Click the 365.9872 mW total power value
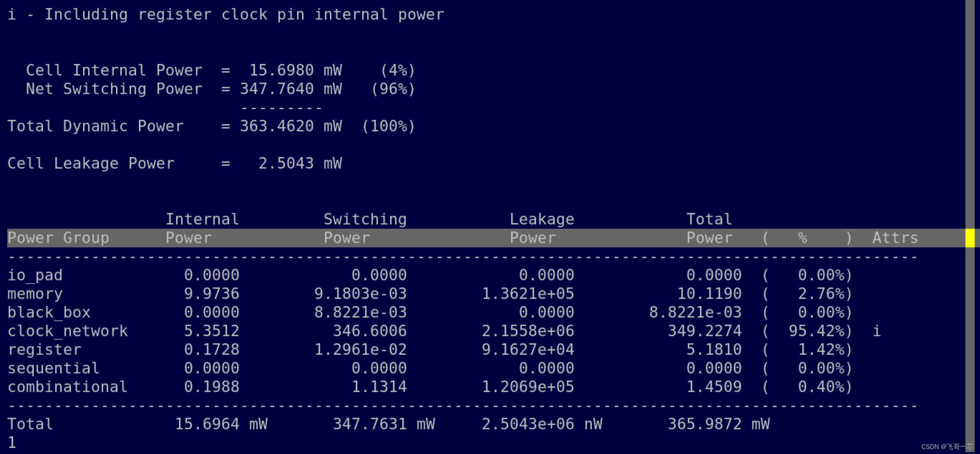Image resolution: width=980 pixels, height=454 pixels. pyautogui.click(x=719, y=424)
